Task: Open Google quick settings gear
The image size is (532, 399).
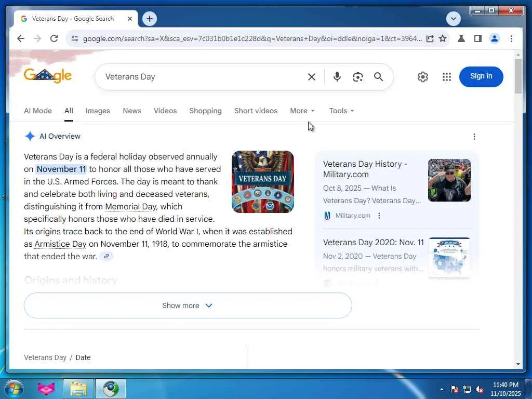Action: (x=423, y=77)
